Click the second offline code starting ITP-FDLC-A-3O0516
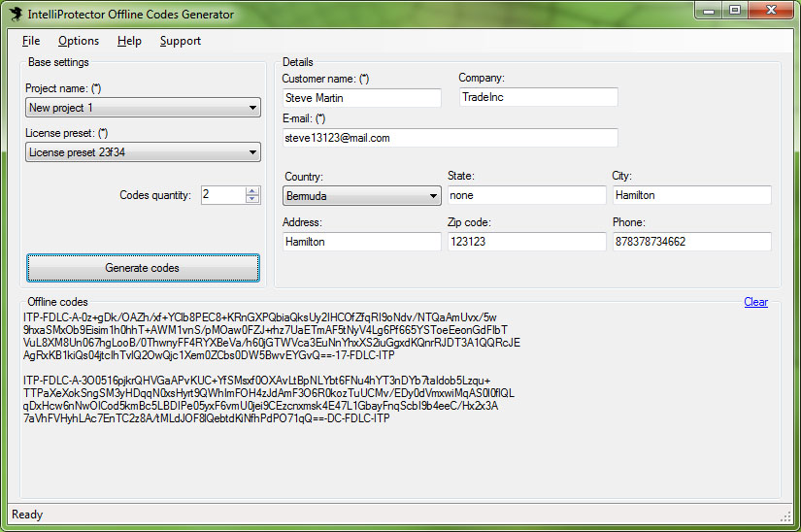 (269, 399)
